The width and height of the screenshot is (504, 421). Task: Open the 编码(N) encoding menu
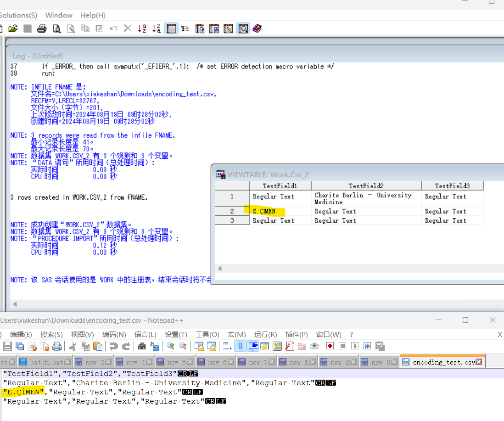(114, 334)
